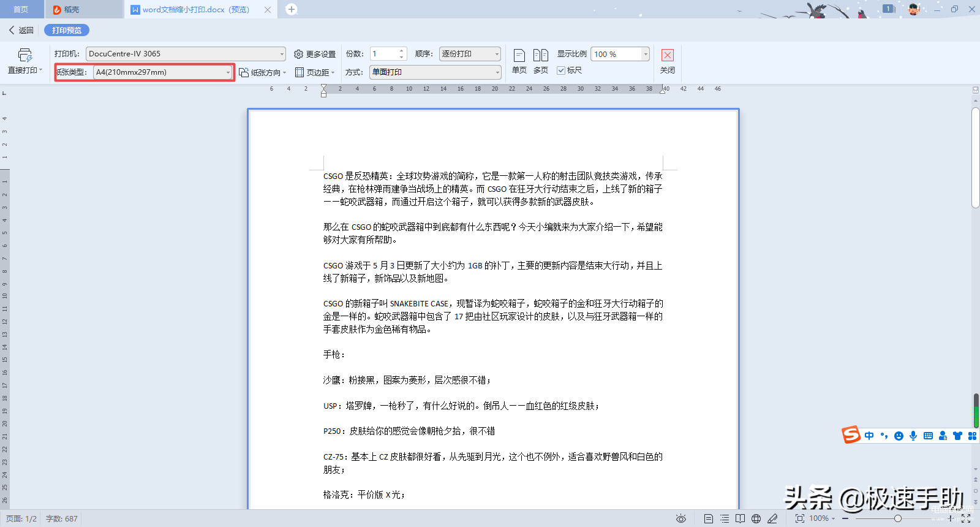This screenshot has width=980, height=527.
Task: Click the badge 1 icon in title bar
Action: [x=889, y=9]
